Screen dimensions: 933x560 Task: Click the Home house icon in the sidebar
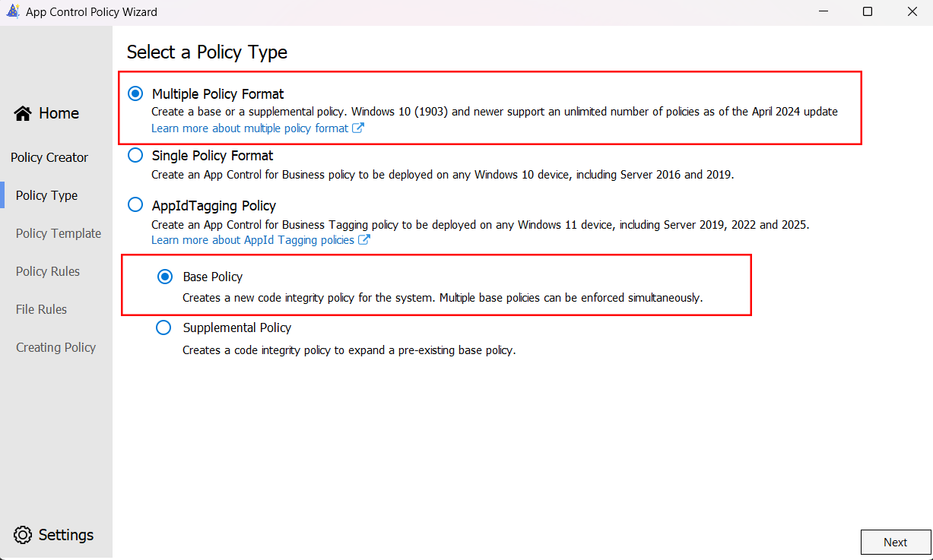click(x=23, y=113)
